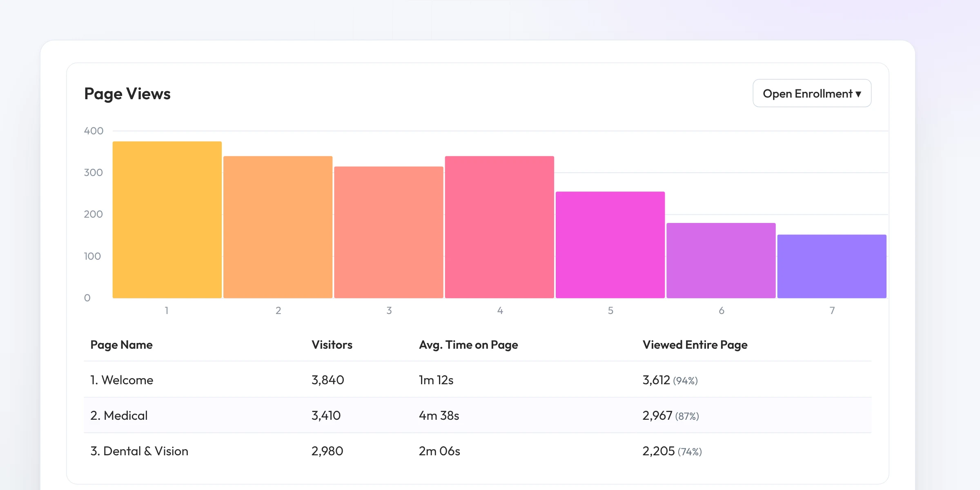Click the Viewed Entire Page header
The height and width of the screenshot is (490, 980).
695,345
